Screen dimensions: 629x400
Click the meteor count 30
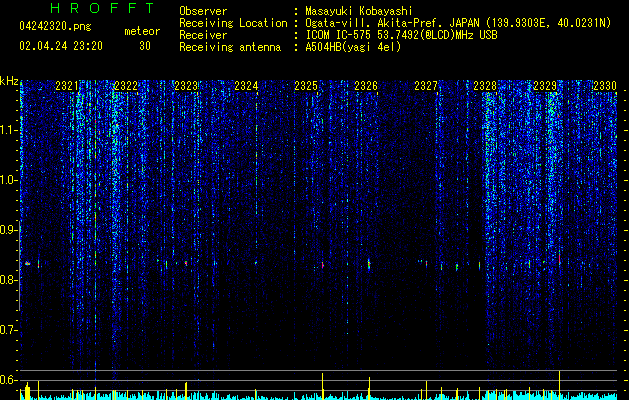pos(145,46)
